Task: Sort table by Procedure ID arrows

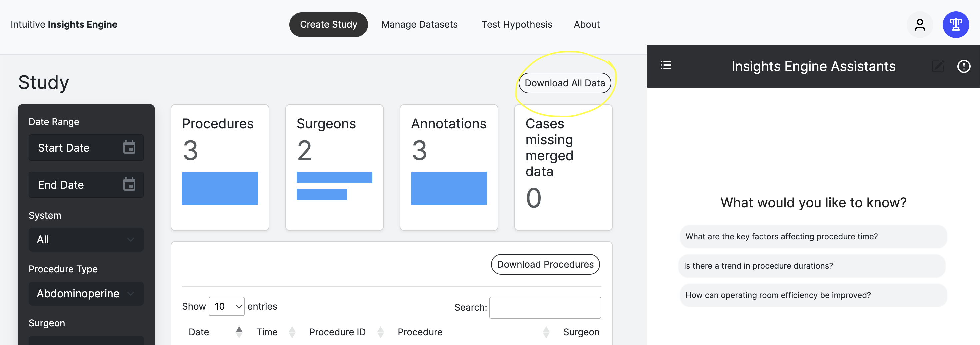Action: click(x=380, y=332)
